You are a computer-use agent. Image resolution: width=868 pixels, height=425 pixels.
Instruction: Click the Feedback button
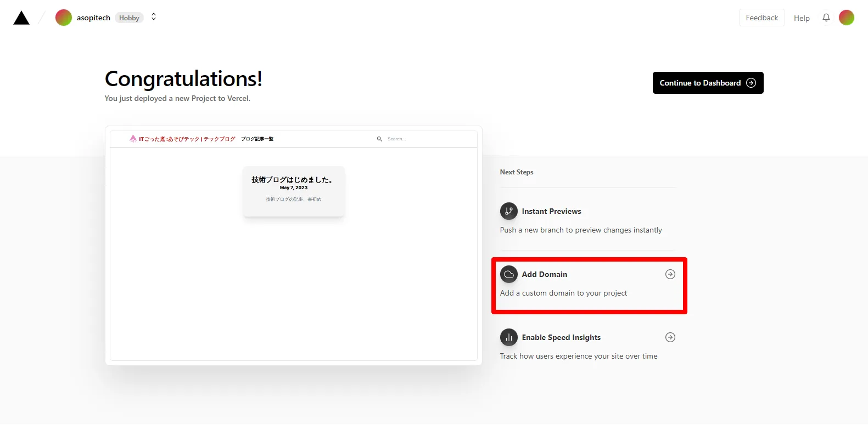(761, 18)
